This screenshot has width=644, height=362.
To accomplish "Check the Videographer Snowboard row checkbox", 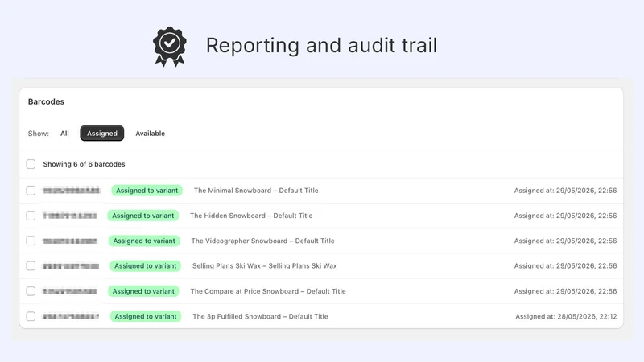I will (31, 241).
